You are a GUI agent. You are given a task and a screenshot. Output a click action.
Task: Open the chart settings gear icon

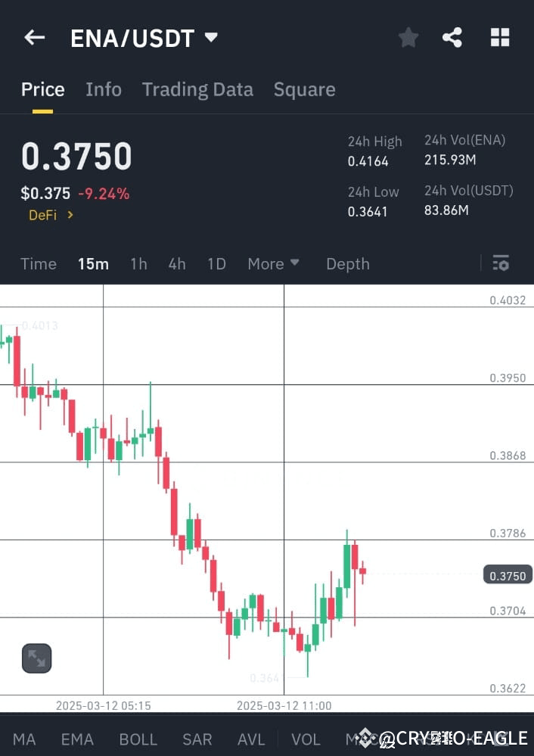[501, 263]
